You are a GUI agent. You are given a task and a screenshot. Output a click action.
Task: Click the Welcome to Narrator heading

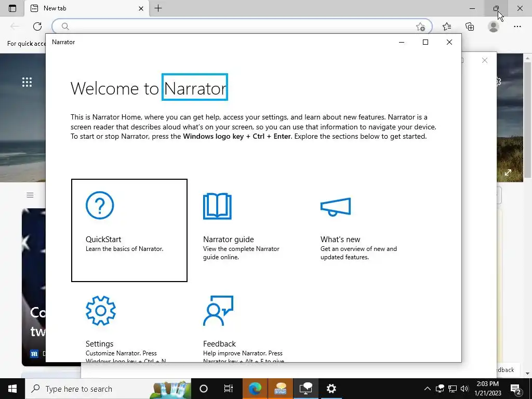click(x=149, y=88)
